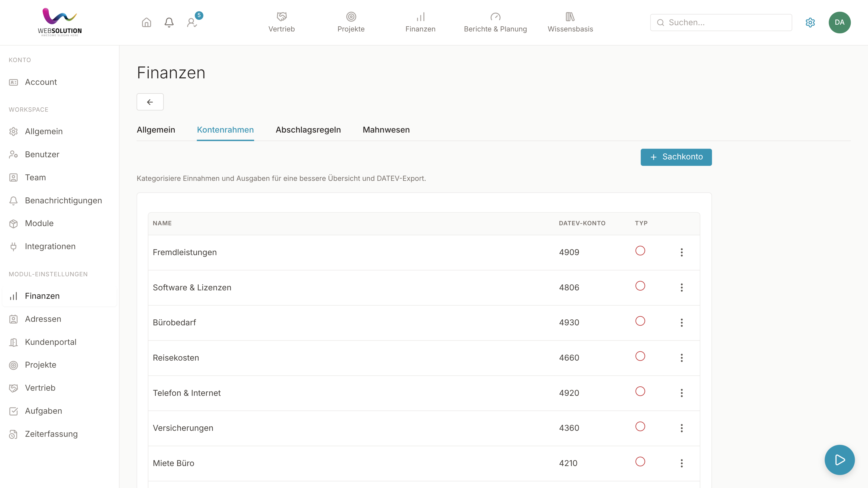Open Module settings in sidebar
The height and width of the screenshot is (488, 868).
tap(60, 223)
